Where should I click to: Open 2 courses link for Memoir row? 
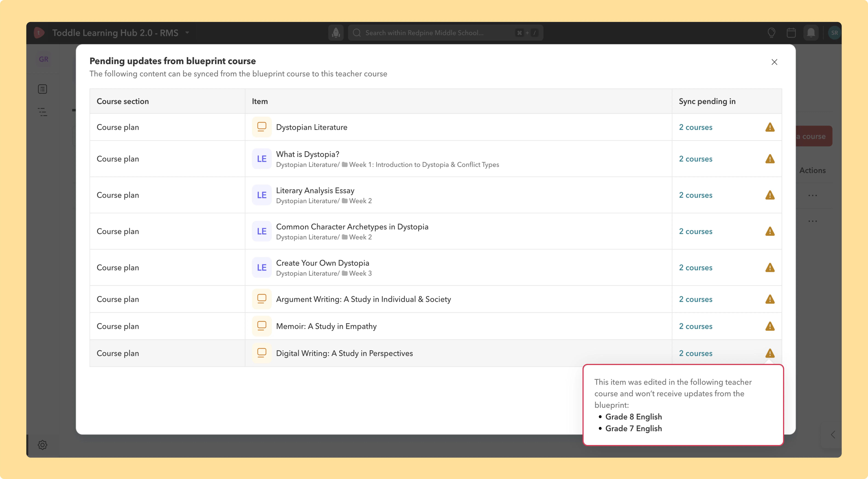pos(696,327)
